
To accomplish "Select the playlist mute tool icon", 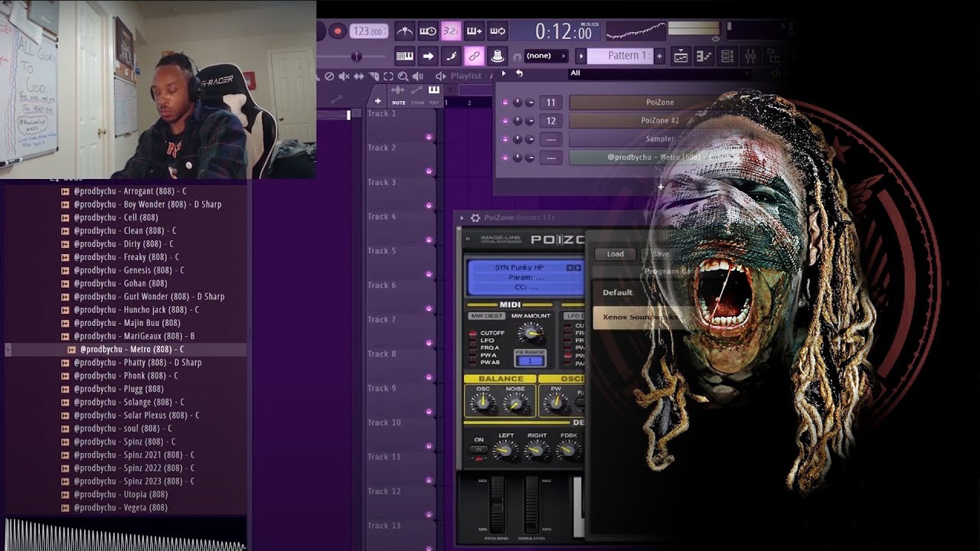I will pyautogui.click(x=344, y=76).
